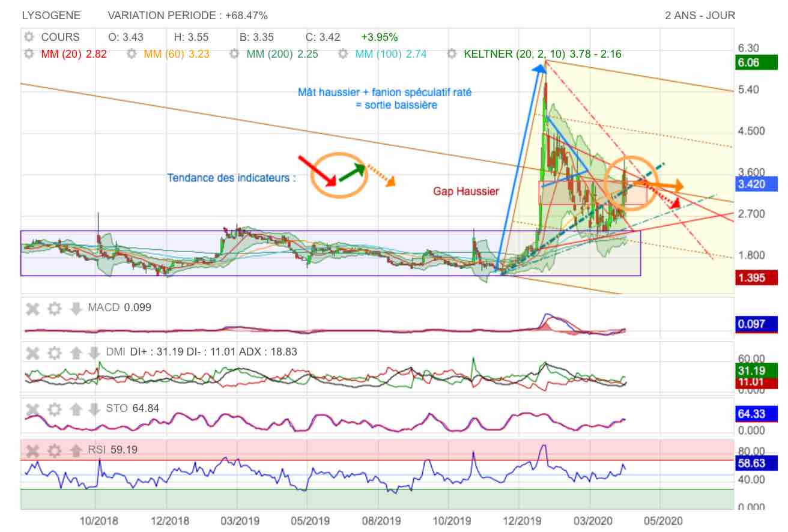Screen dimensions: 788x532
Task: Open settings gear for KELTNER indicator
Action: (x=452, y=54)
